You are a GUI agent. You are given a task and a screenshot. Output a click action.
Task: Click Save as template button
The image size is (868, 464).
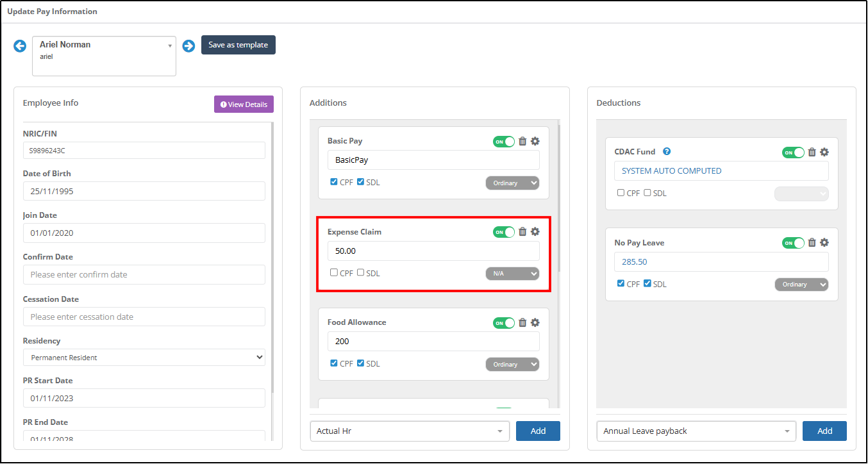[x=238, y=45]
